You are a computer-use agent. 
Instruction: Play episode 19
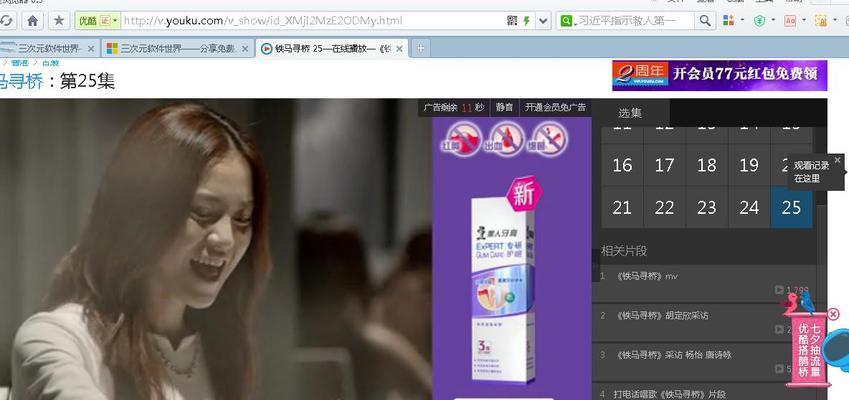pos(749,165)
